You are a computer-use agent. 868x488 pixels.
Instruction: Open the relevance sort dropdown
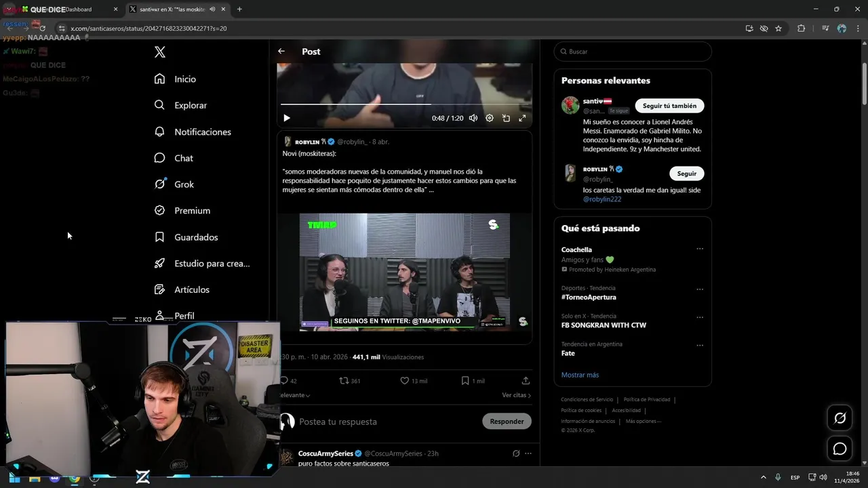tap(295, 395)
